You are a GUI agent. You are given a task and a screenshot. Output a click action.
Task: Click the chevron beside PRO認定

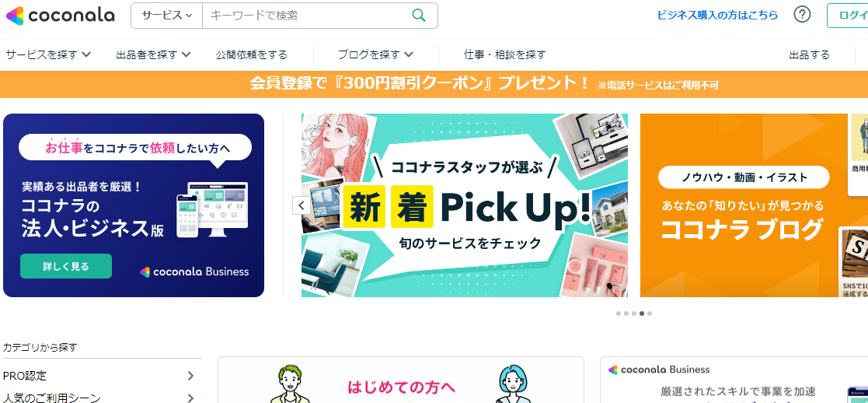coord(190,376)
